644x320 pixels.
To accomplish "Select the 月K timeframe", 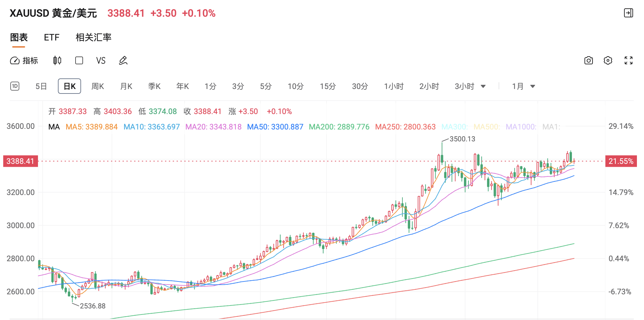I will pos(126,86).
